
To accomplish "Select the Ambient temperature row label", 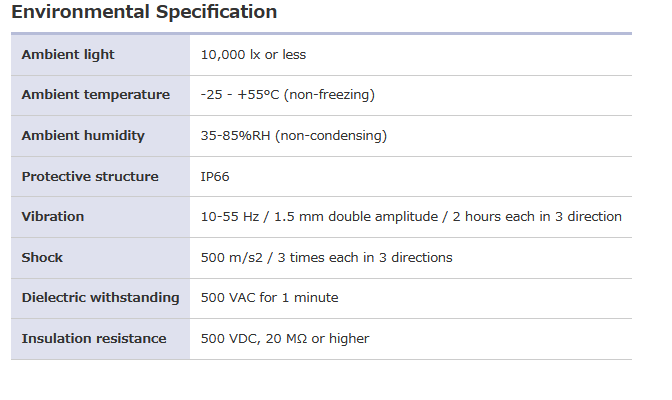I will (96, 95).
